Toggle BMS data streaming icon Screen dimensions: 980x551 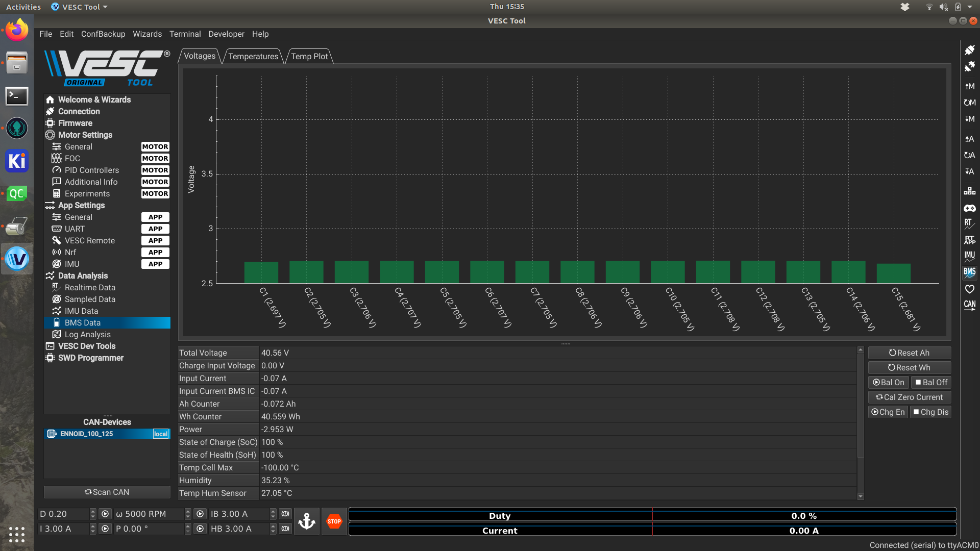pyautogui.click(x=969, y=272)
